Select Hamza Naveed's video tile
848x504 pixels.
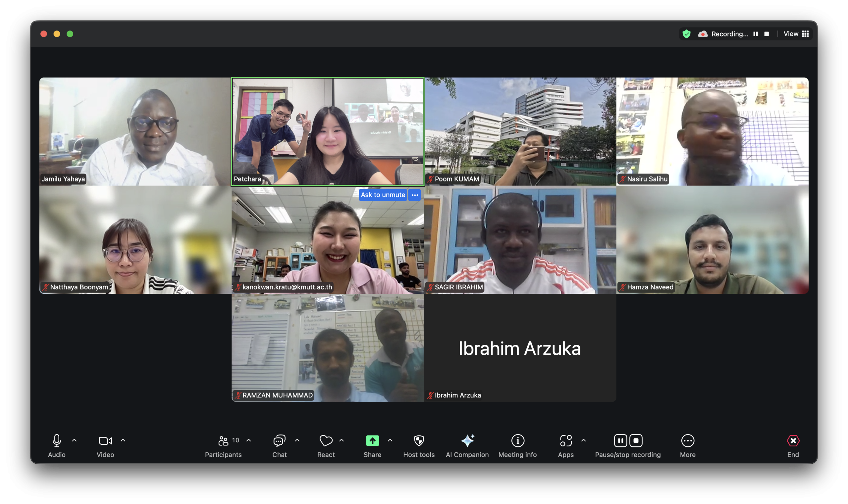(x=712, y=240)
